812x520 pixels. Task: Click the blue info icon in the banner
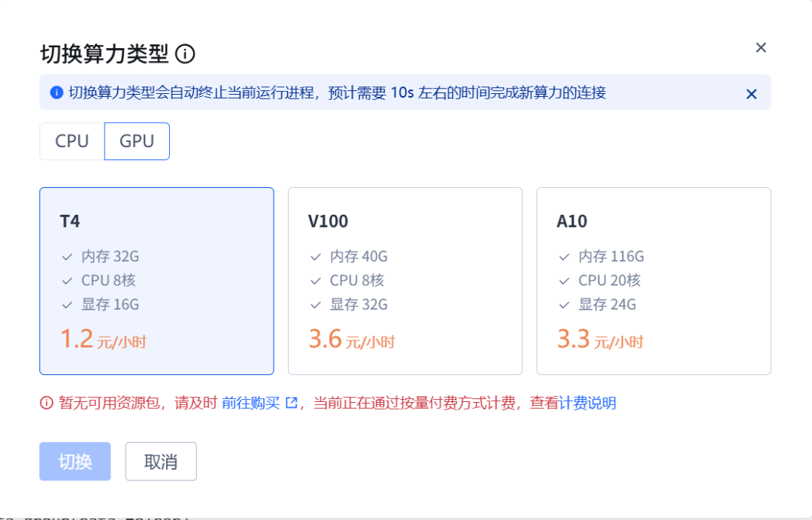[x=56, y=93]
